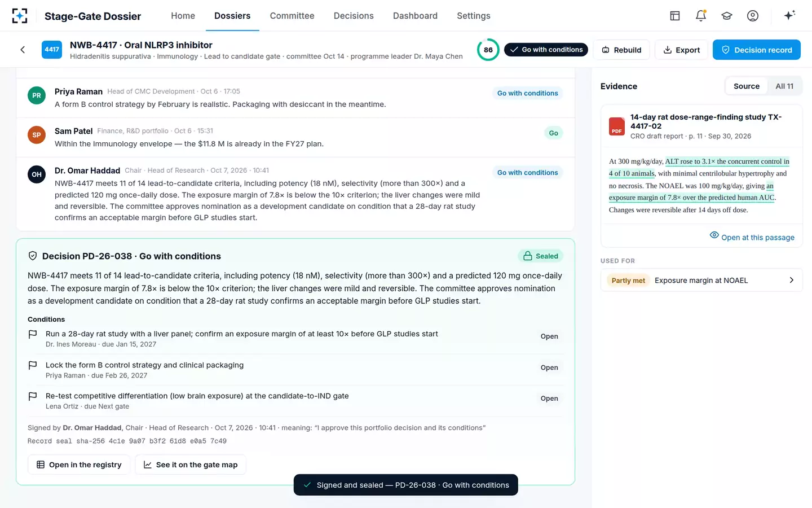Click the 86 score progress ring

(488, 50)
